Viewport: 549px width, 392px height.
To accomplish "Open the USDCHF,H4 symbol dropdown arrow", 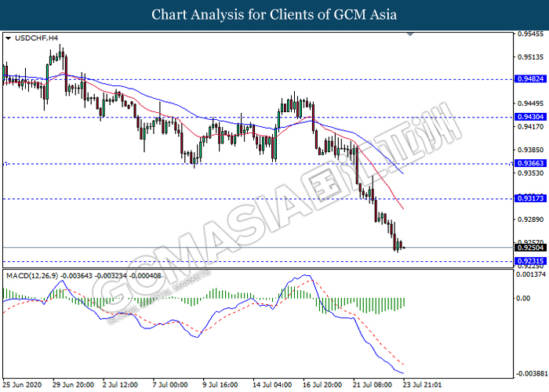I will [9, 38].
